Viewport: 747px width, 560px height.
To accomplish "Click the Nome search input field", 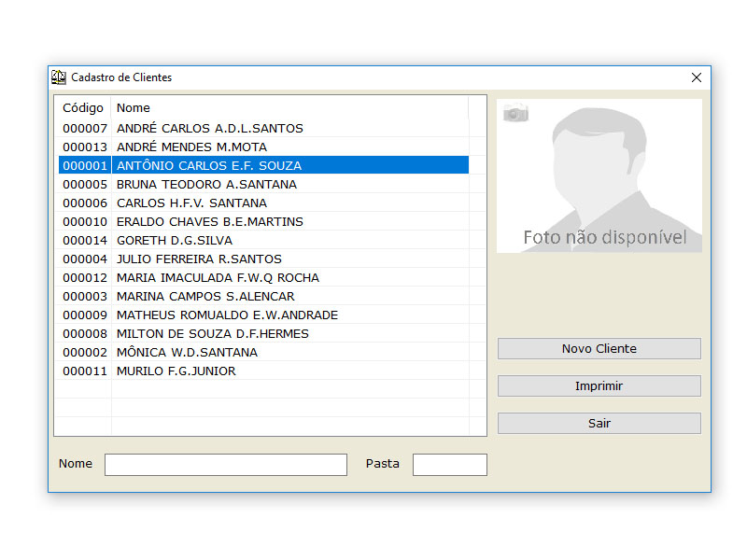I will [x=225, y=464].
